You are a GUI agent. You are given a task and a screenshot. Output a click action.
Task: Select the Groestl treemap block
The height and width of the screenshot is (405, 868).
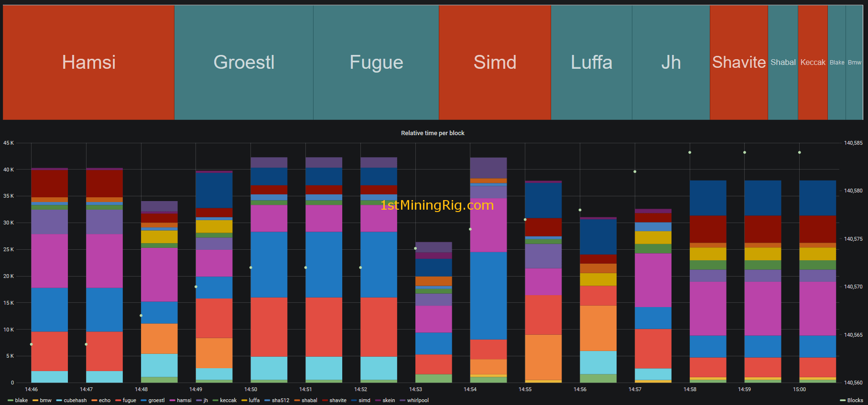(244, 62)
